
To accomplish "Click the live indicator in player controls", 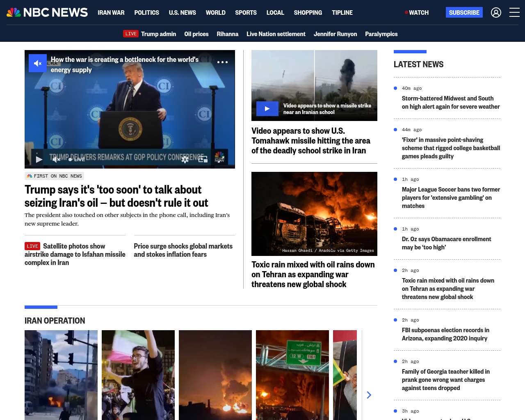I will [77, 160].
